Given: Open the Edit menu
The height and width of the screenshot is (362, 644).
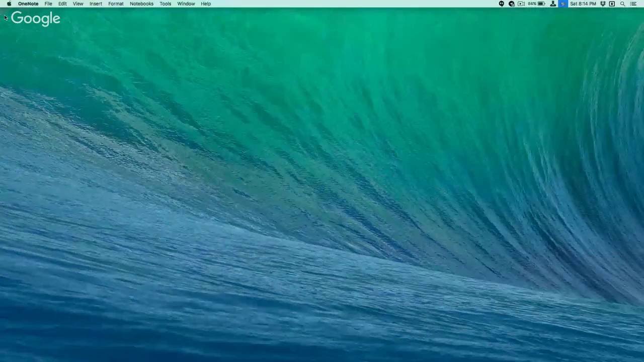Looking at the screenshot, I should click(x=62, y=4).
